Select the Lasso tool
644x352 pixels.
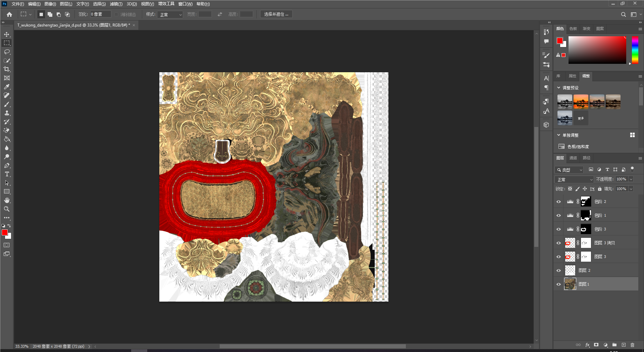(7, 52)
